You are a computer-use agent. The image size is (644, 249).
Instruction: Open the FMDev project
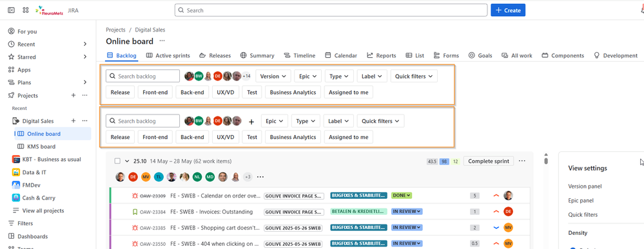pyautogui.click(x=31, y=185)
